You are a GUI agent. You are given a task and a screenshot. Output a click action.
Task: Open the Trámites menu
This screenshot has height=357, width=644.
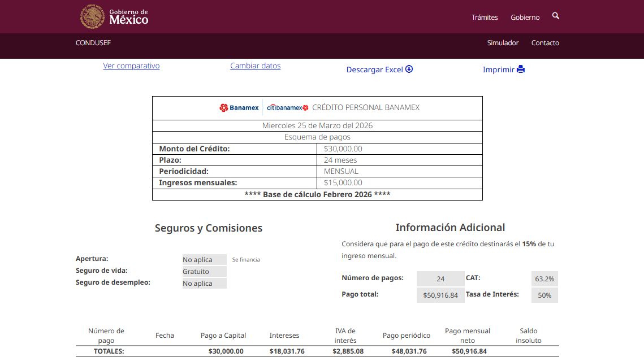pos(485,18)
